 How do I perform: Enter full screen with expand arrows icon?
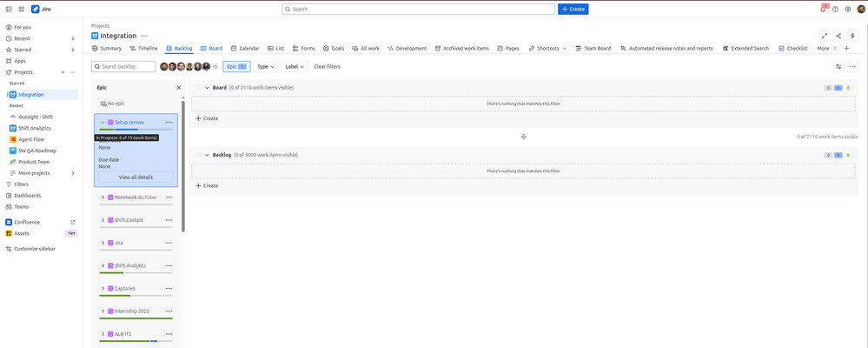pos(825,36)
